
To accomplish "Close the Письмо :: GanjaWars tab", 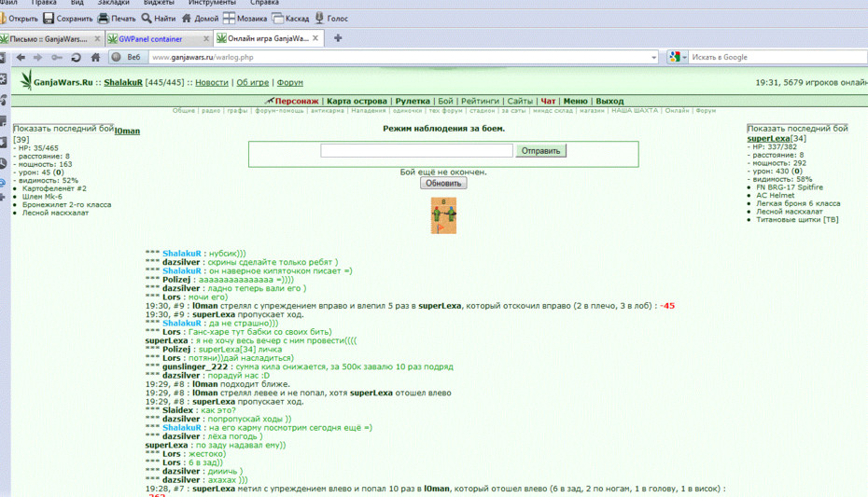I will (97, 39).
